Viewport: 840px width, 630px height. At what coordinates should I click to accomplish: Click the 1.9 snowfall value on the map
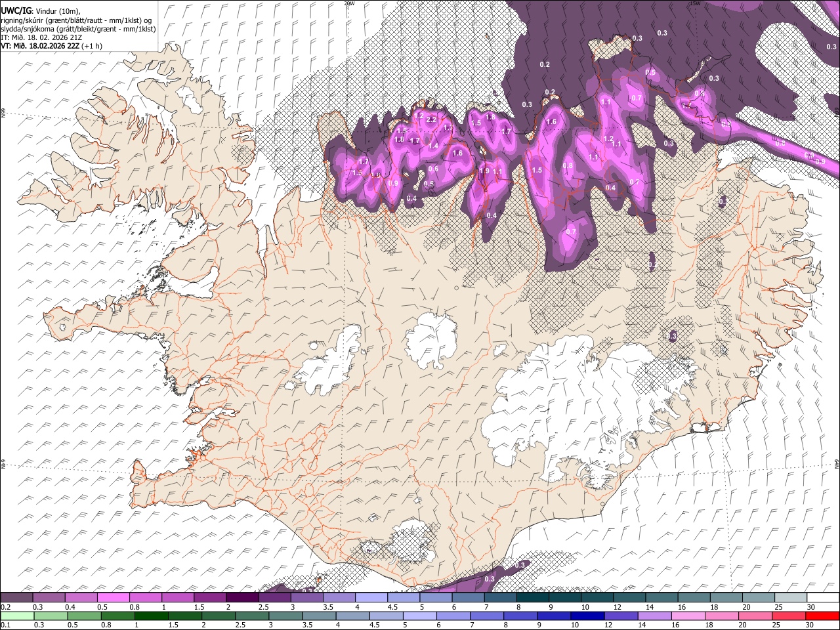[x=485, y=171]
